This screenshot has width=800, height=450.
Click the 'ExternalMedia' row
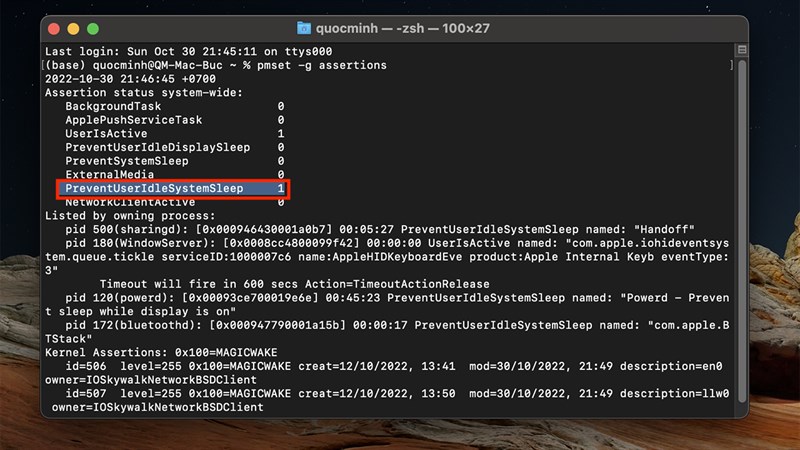coord(174,174)
